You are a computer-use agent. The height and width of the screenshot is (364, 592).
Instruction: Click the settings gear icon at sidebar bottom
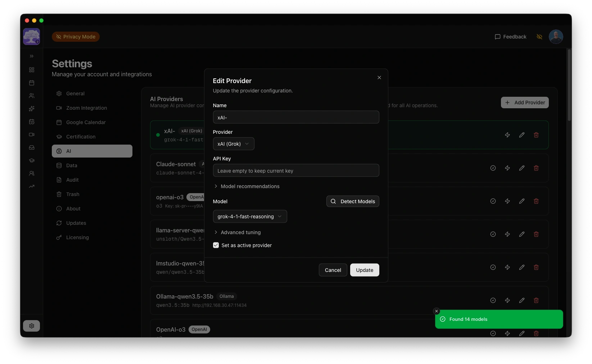(32, 326)
